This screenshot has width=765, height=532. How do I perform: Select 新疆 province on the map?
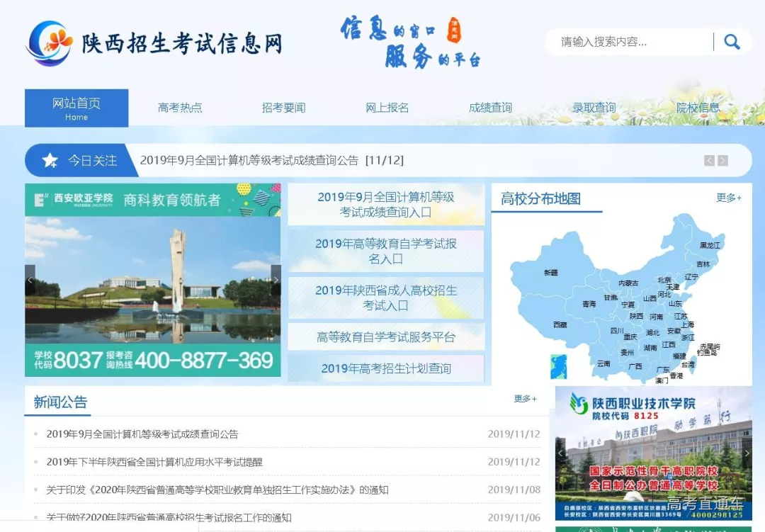point(550,273)
